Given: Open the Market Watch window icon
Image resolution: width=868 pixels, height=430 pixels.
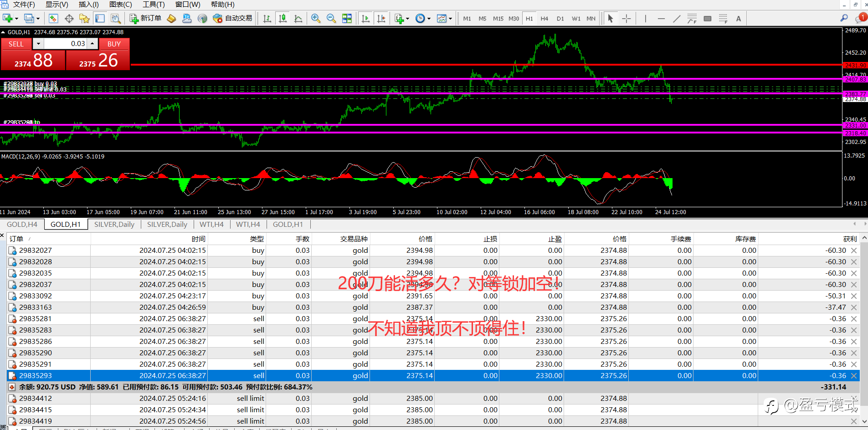Looking at the screenshot, I should [53, 19].
